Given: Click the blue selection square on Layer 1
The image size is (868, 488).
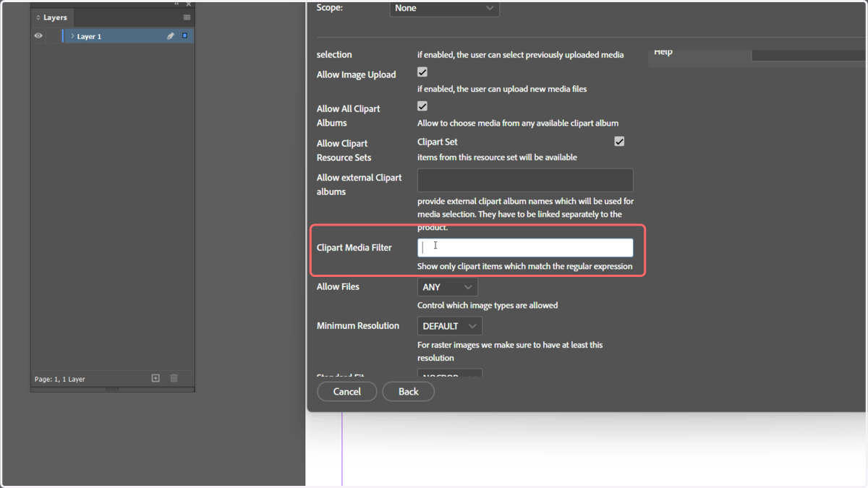Looking at the screenshot, I should 184,35.
